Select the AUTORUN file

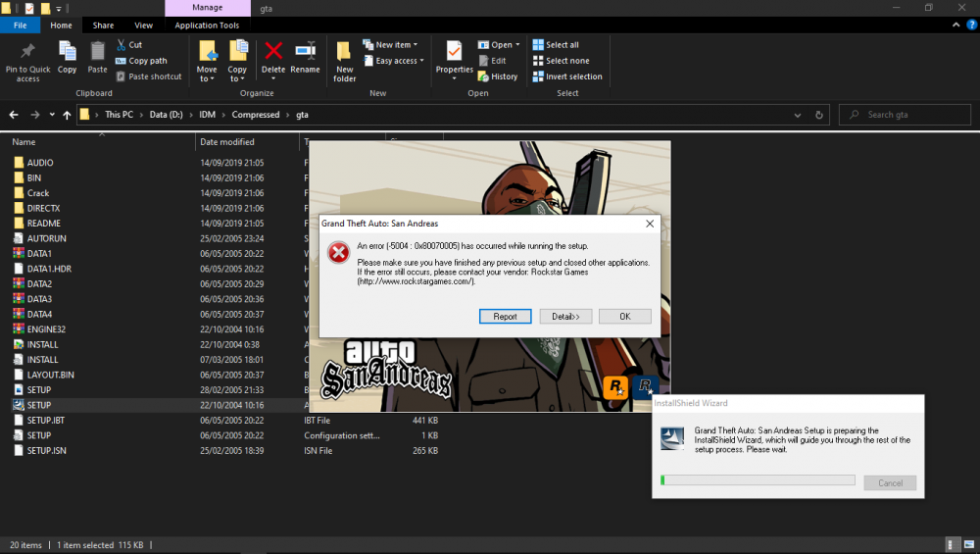pyautogui.click(x=46, y=238)
